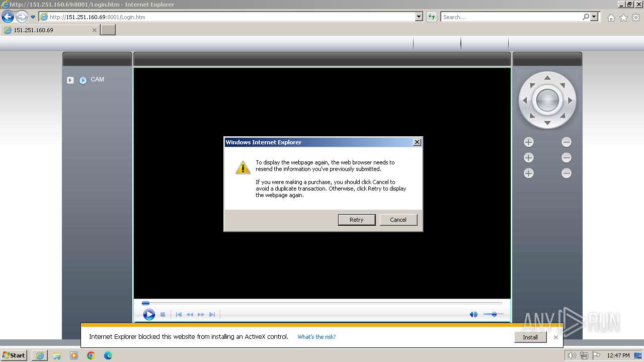Click the browser Search box
The image size is (644, 362).
click(x=511, y=17)
